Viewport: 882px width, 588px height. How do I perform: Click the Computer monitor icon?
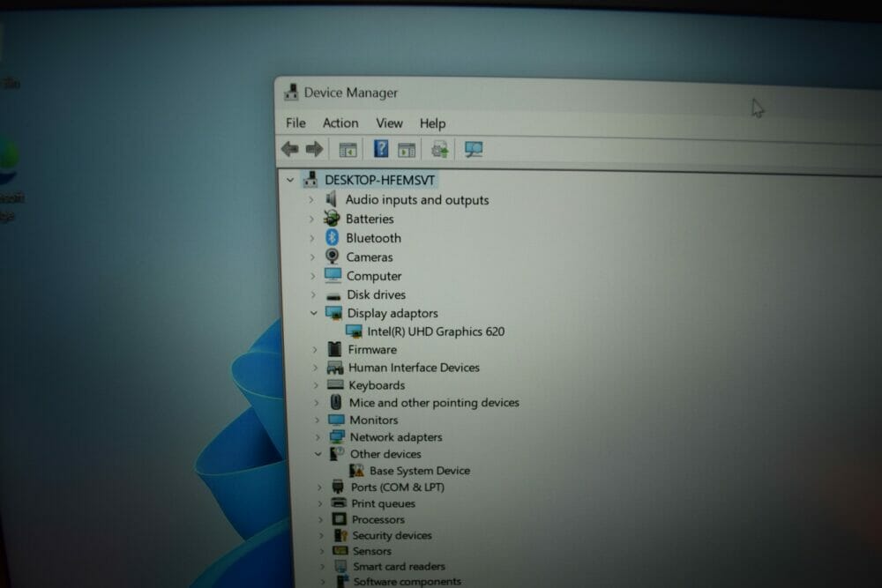[333, 275]
